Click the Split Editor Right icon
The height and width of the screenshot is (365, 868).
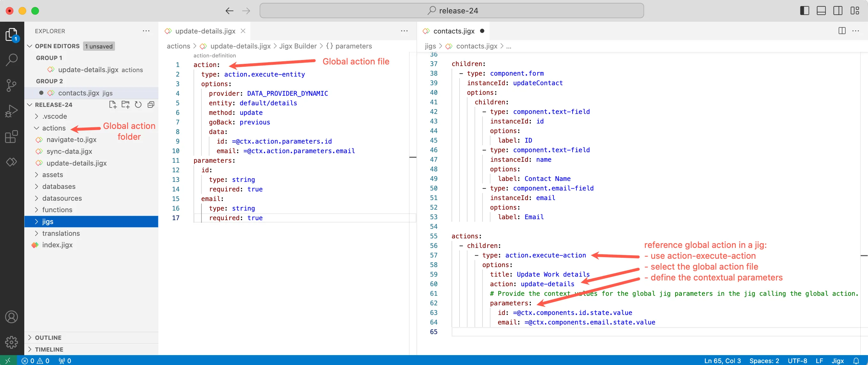(842, 31)
